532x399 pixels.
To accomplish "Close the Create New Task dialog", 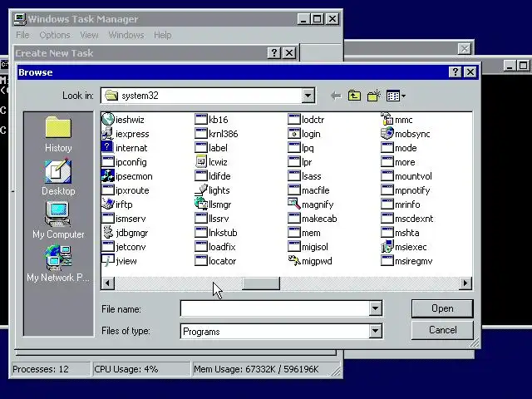I will coord(289,53).
